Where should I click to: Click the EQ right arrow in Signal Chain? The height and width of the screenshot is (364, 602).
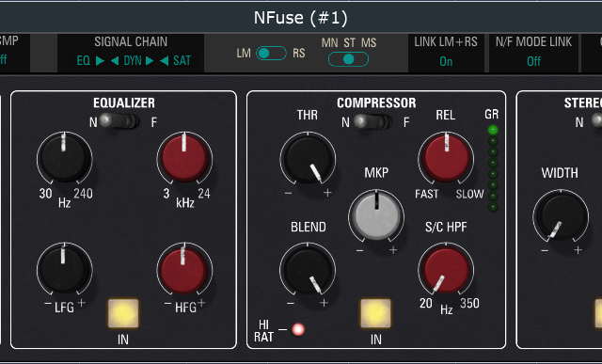click(100, 60)
